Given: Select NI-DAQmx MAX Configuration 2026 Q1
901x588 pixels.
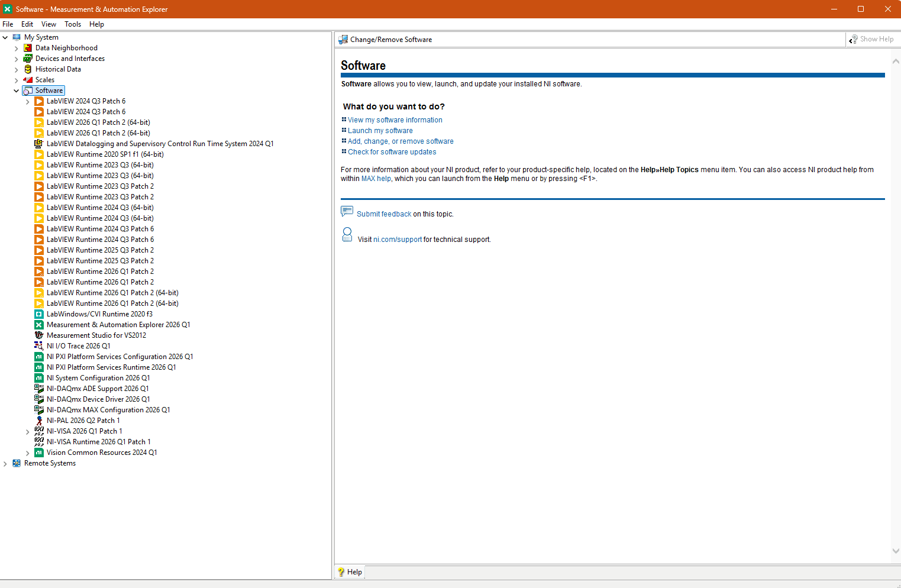Looking at the screenshot, I should tap(108, 410).
